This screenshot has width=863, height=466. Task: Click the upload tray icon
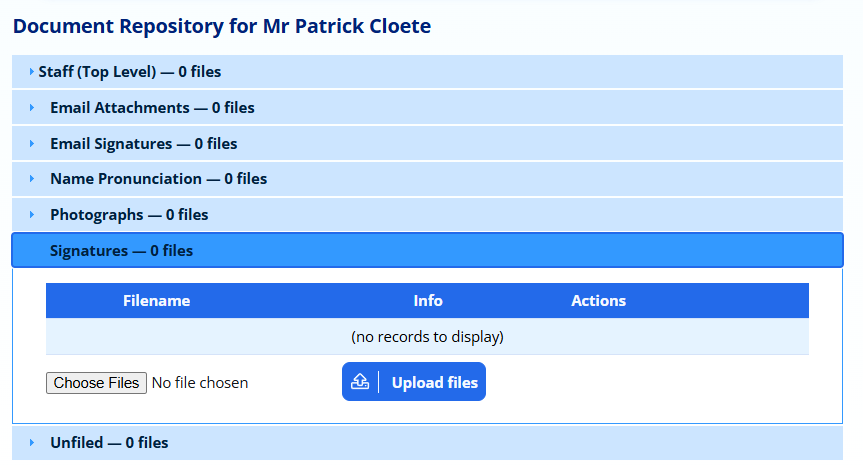click(361, 382)
